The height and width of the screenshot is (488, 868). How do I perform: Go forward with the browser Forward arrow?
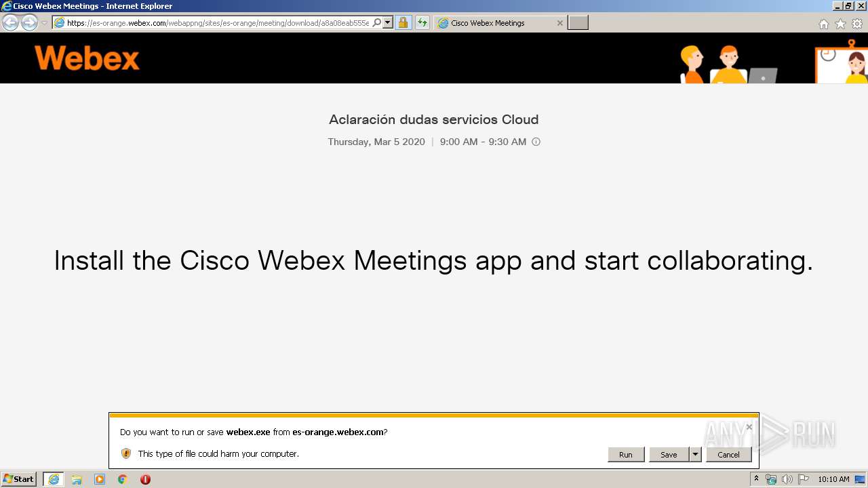click(x=29, y=23)
